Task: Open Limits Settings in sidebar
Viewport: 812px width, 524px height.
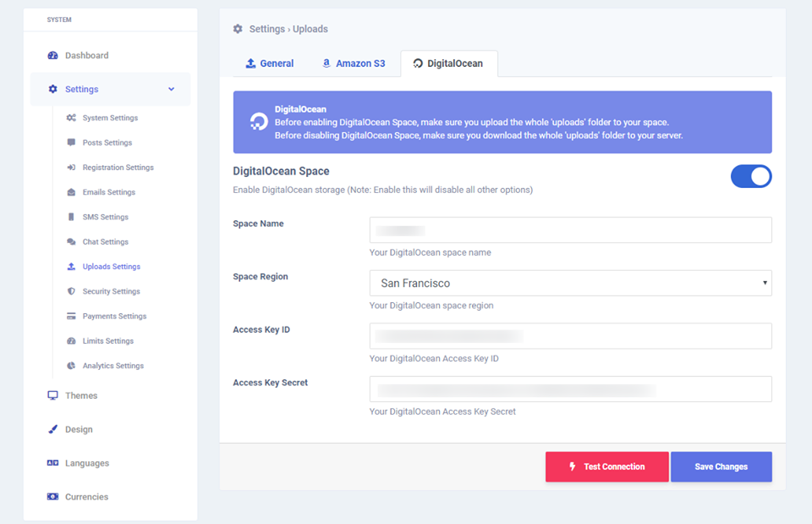Action: [108, 341]
